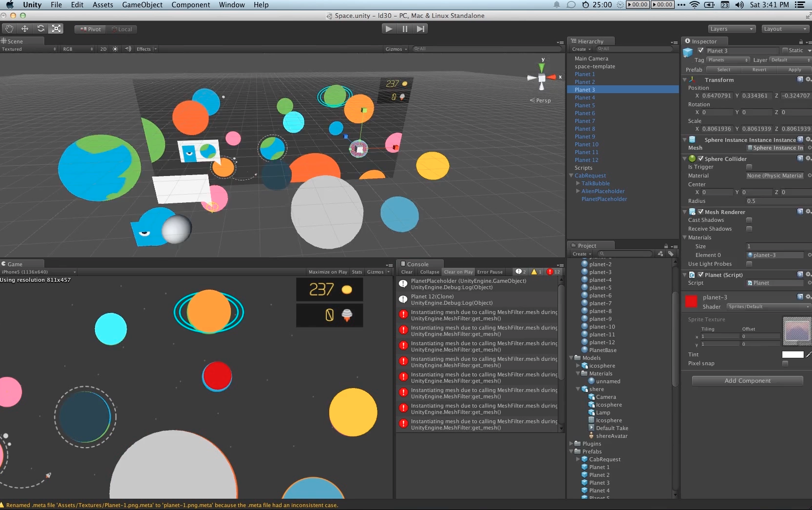Open Transform component gear menu
This screenshot has width=812, height=510.
click(x=808, y=79)
